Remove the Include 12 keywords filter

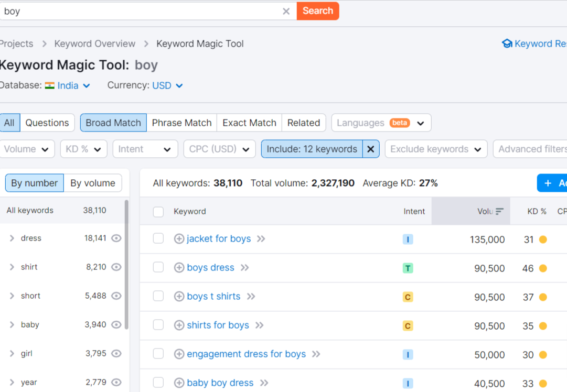[x=371, y=149]
